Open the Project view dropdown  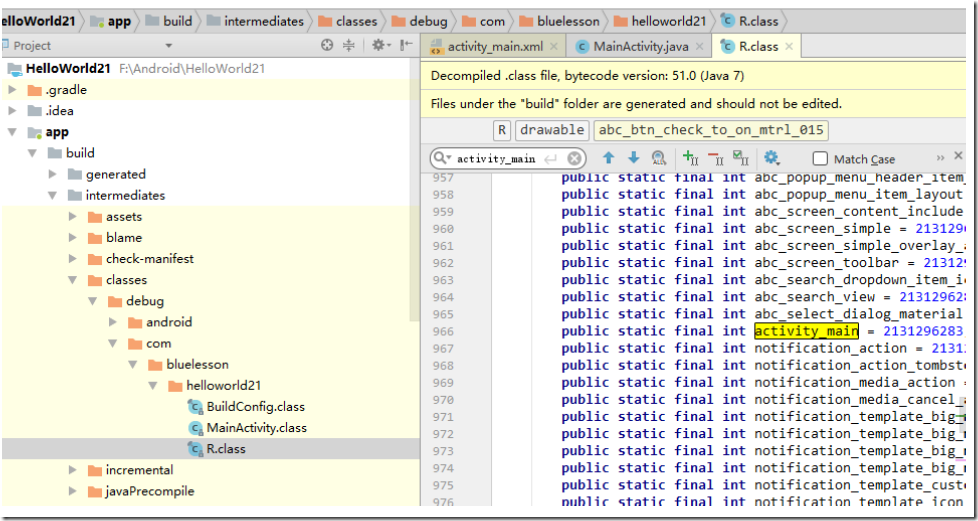pos(168,45)
